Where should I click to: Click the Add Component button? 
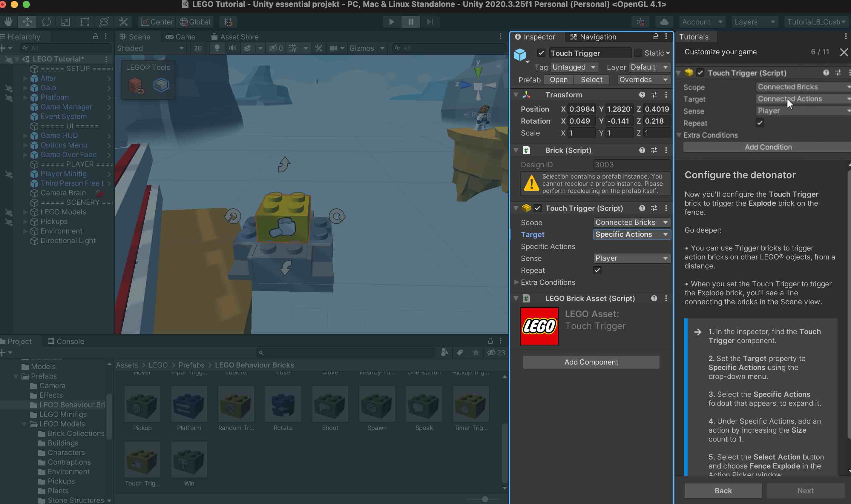[591, 362]
